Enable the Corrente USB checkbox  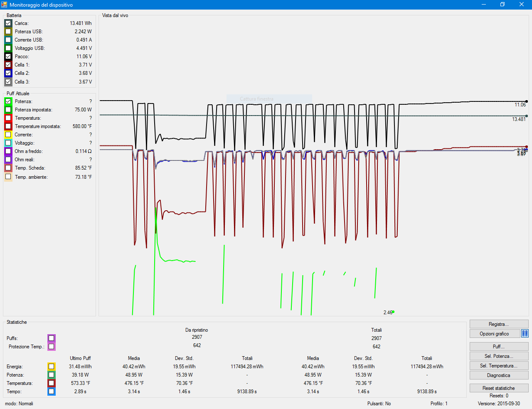[8, 40]
